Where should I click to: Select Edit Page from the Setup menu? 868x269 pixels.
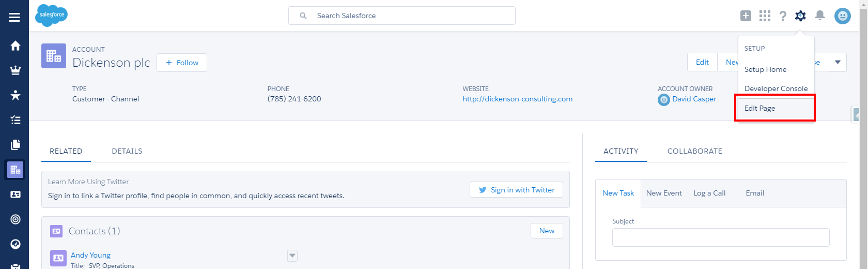[760, 108]
